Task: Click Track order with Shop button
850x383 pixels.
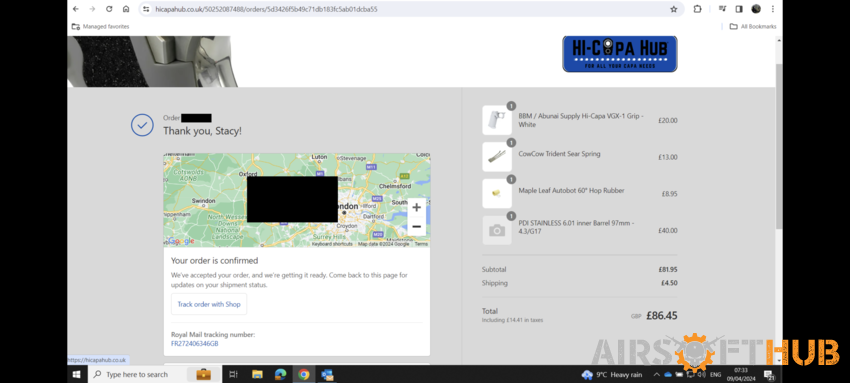Action: click(x=209, y=304)
